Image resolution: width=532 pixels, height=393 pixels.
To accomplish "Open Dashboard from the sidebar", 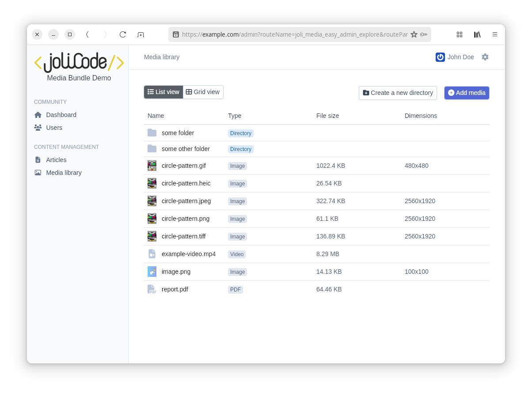I will [61, 115].
